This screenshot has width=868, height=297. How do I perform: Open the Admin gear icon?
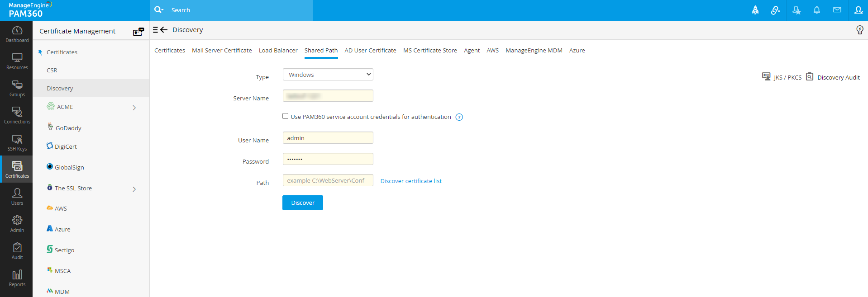[x=17, y=224]
